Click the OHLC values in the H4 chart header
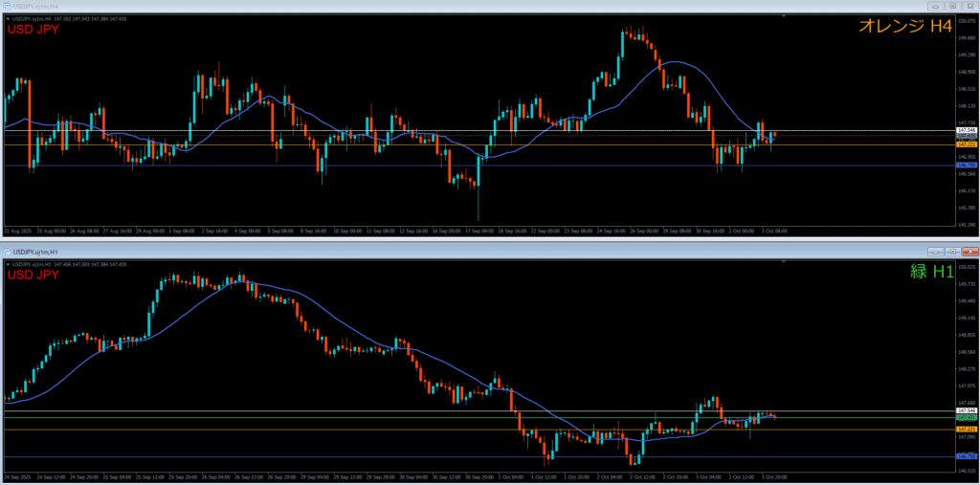This screenshot has height=485, width=980. coord(90,19)
